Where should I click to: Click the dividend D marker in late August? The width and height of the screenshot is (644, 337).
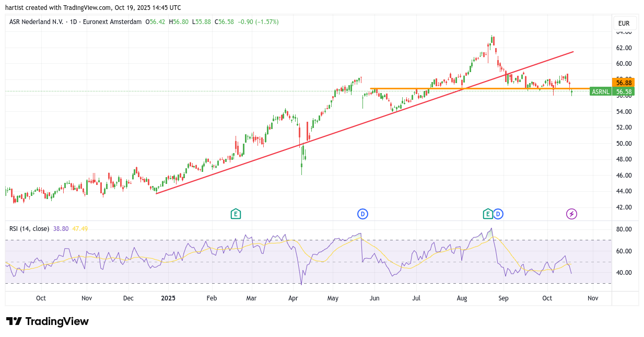point(498,214)
